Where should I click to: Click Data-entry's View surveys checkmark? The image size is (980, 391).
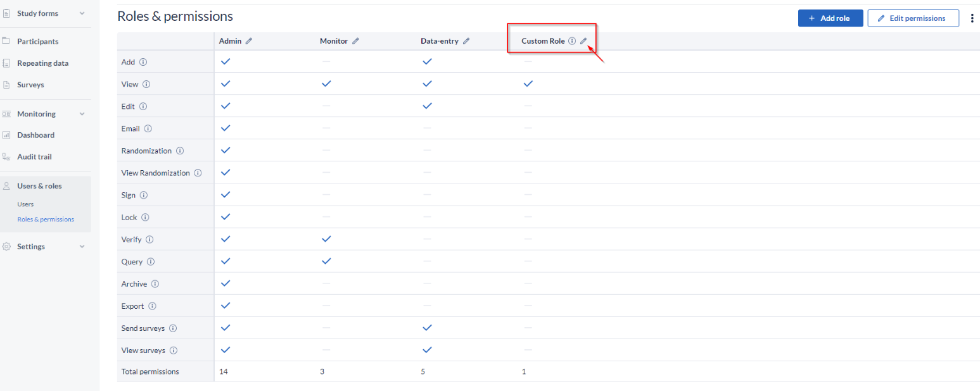[427, 349]
